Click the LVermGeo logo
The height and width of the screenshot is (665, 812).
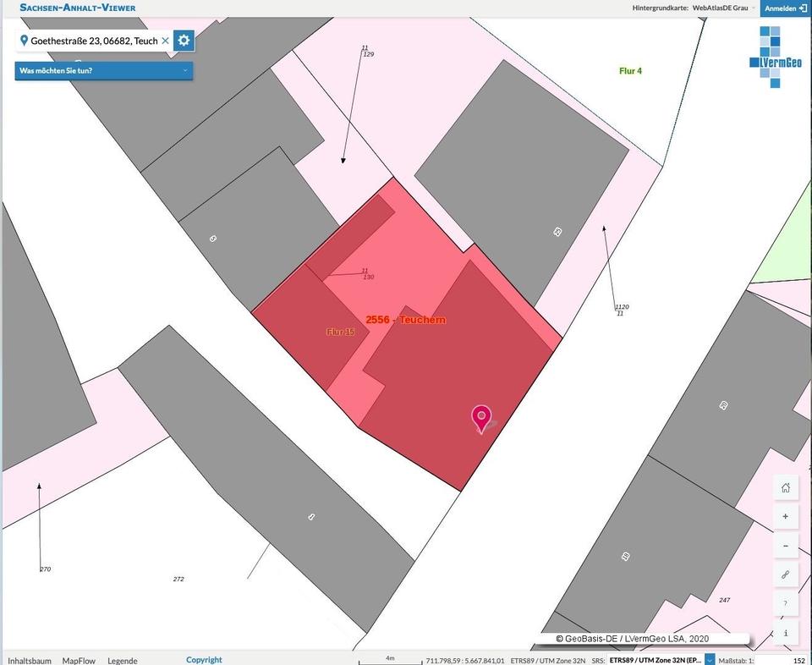(x=775, y=57)
